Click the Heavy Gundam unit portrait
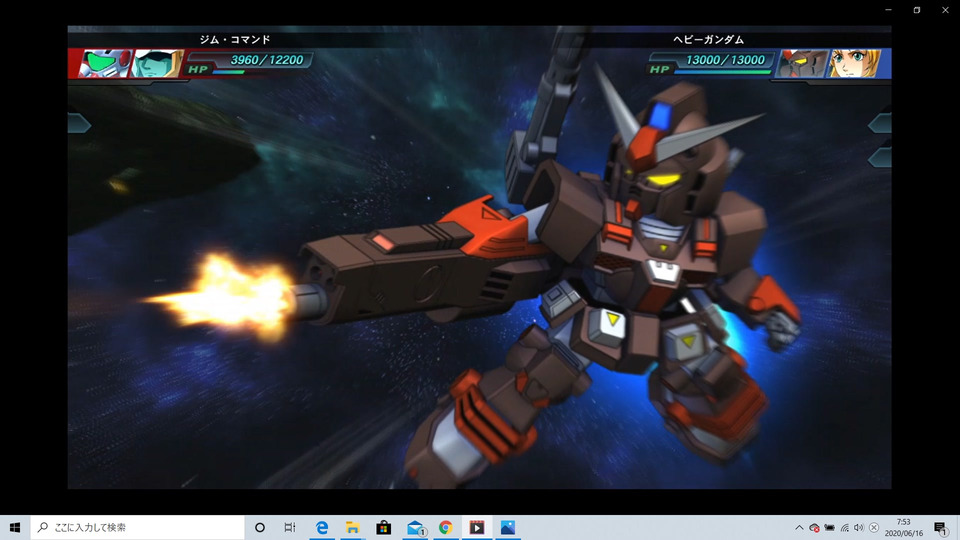This screenshot has height=540, width=960. point(802,64)
